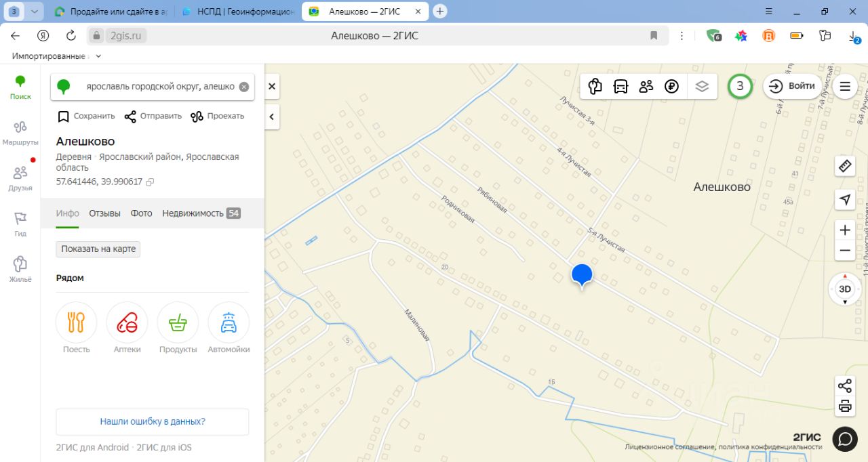Toggle the ruble price layer
This screenshot has height=462, width=868.
click(x=672, y=86)
